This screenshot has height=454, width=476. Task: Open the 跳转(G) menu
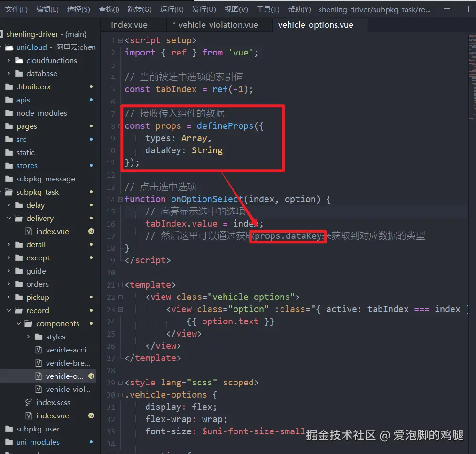coord(140,9)
